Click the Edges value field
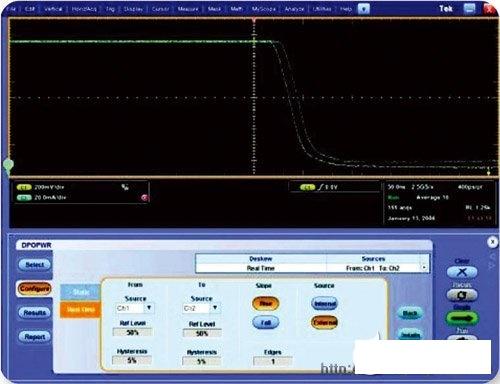Viewport: 500px width, 384px height. tap(273, 361)
